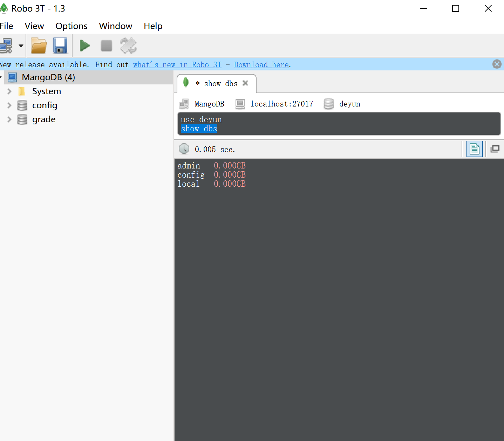Select the grade tree item label
This screenshot has height=441, width=504.
(44, 119)
